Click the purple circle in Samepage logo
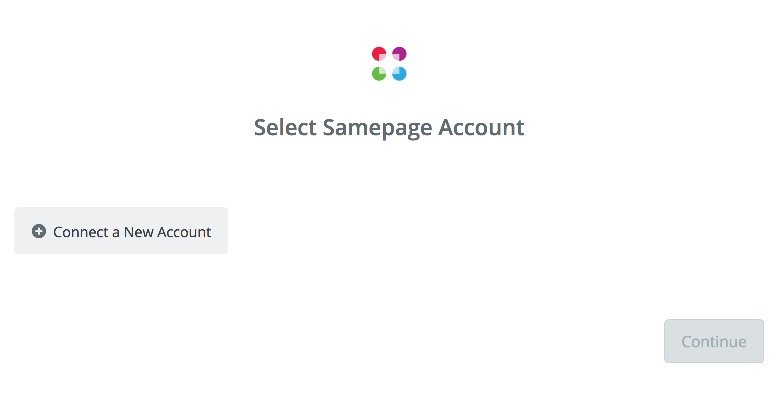783x399 pixels. 399,54
